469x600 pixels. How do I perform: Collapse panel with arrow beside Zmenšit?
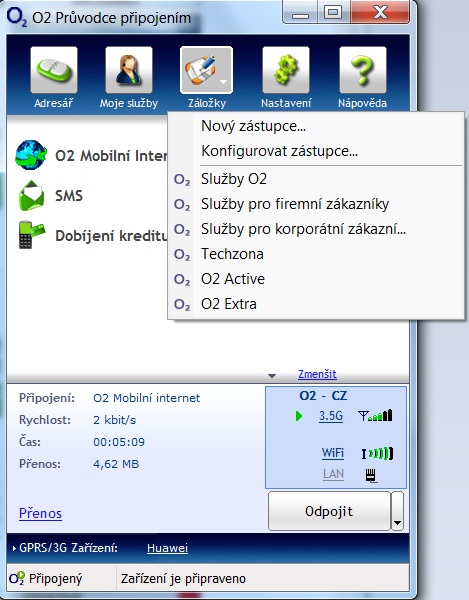coord(272,376)
